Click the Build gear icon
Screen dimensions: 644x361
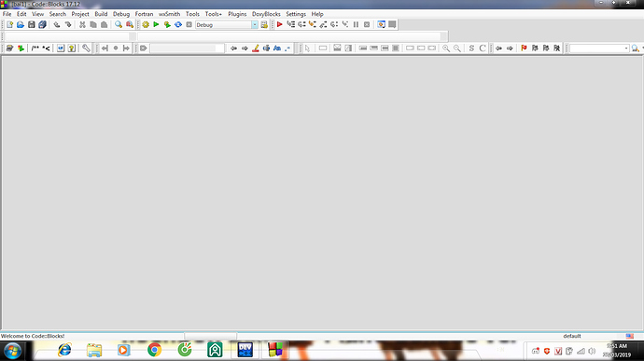146,24
